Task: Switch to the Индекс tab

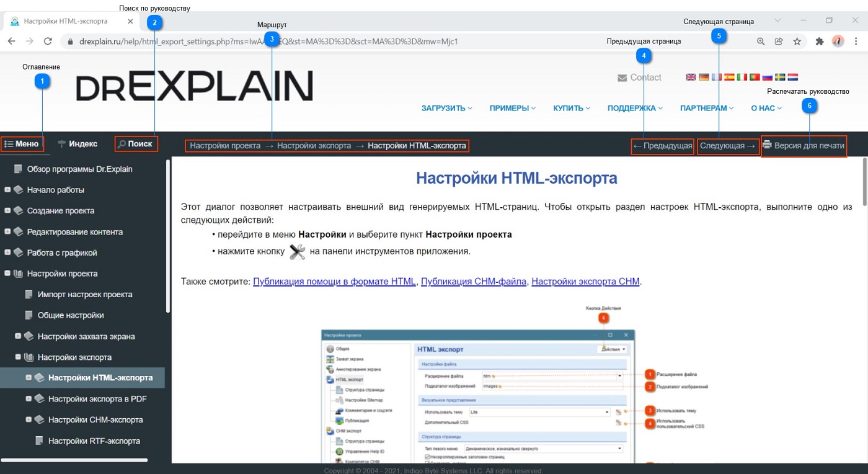Action: [77, 144]
